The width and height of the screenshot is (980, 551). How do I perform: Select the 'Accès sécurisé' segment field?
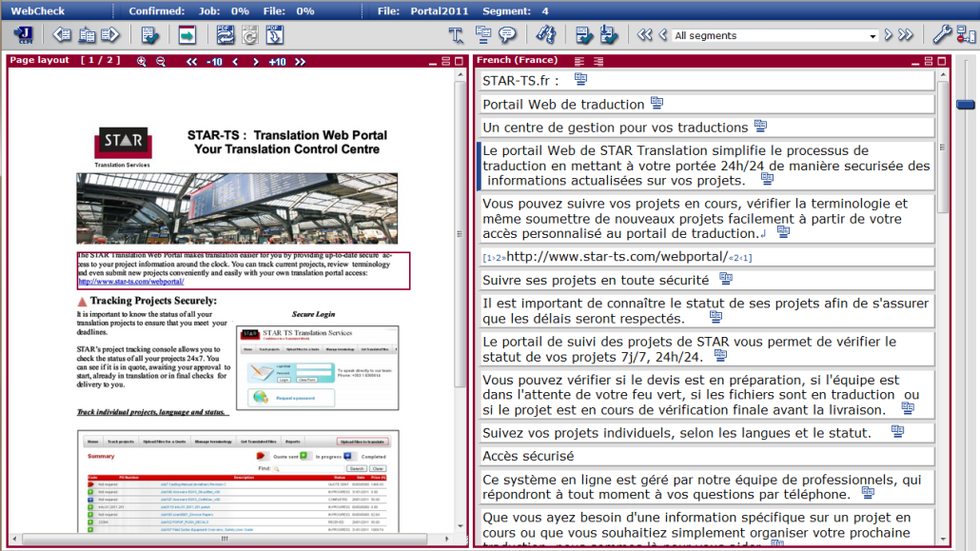704,457
